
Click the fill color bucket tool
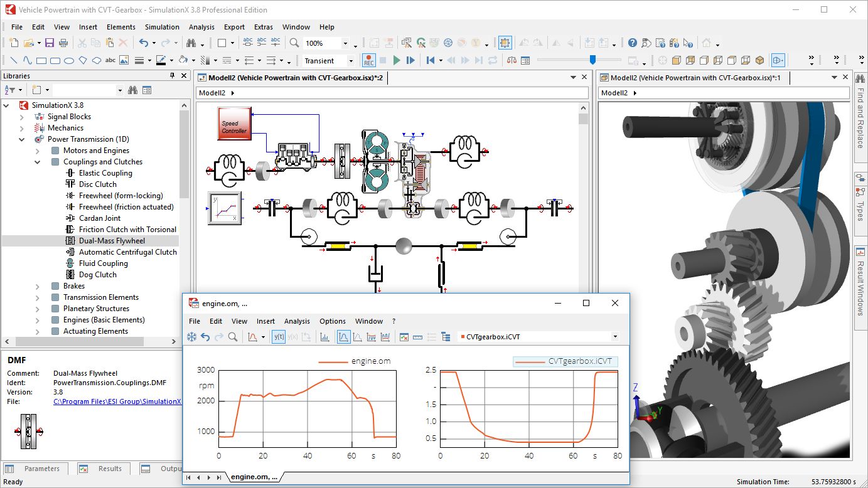(x=183, y=60)
